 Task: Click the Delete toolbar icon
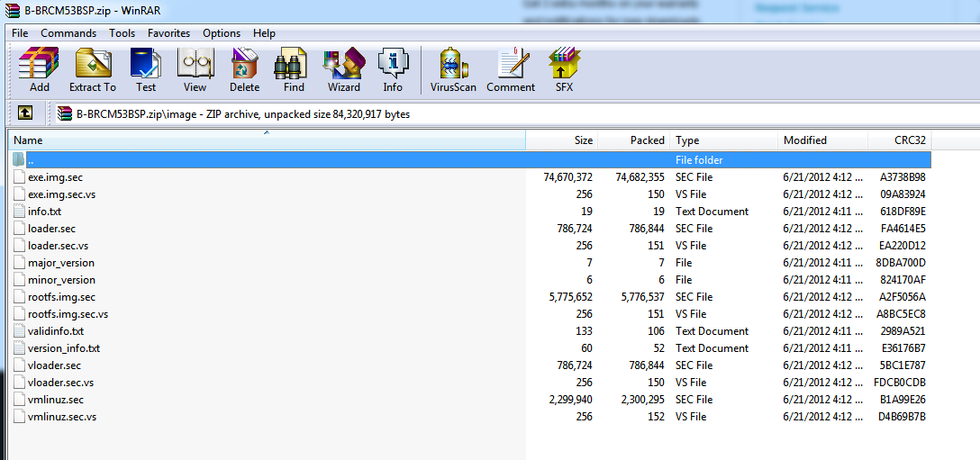244,69
